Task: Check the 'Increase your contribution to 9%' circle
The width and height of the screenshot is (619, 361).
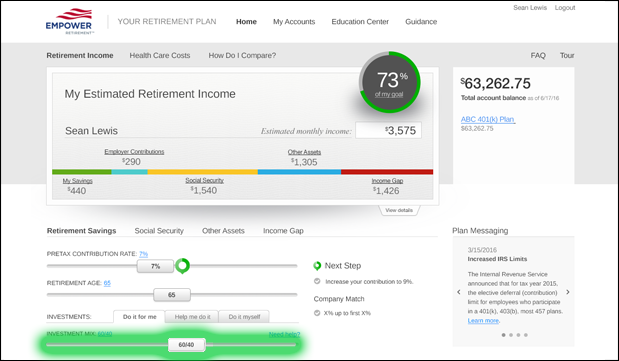Action: pos(317,281)
